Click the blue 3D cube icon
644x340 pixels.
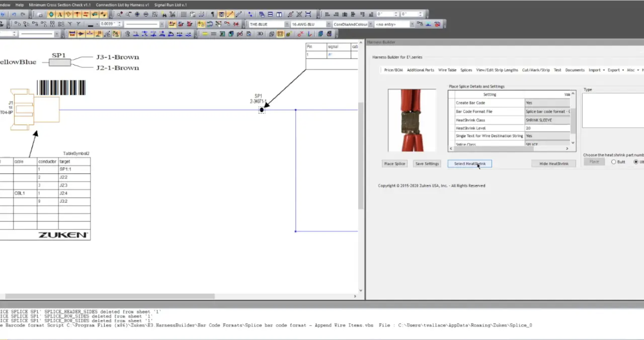pos(320,34)
